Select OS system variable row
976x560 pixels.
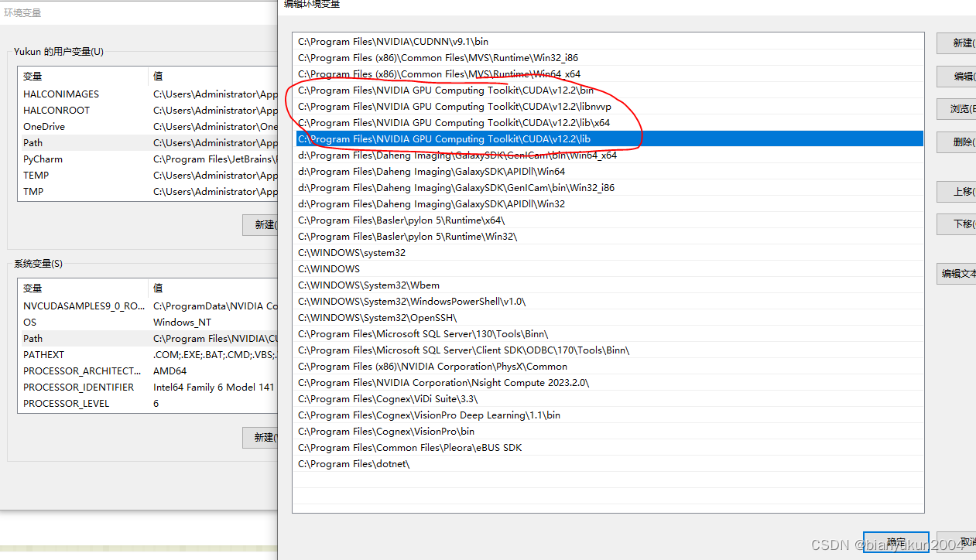[x=148, y=323]
